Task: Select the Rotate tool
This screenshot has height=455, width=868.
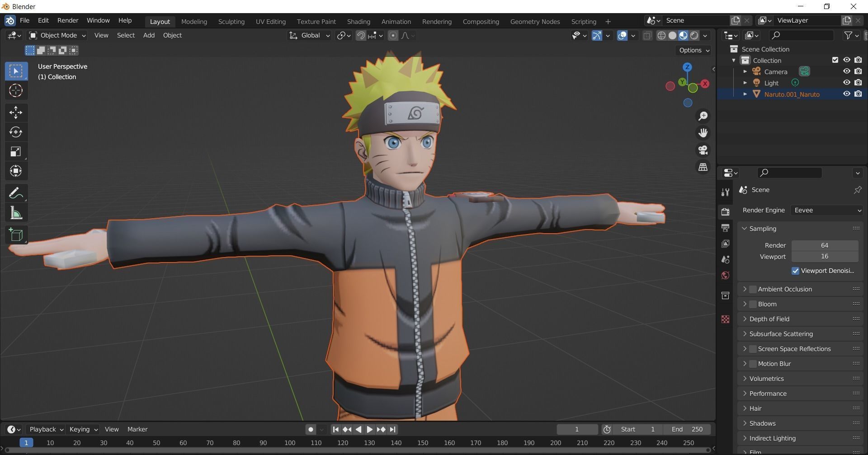Action: pyautogui.click(x=16, y=132)
